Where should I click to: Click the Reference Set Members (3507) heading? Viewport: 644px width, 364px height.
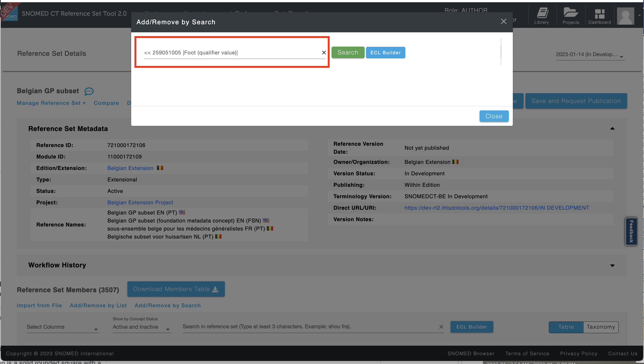tap(68, 290)
